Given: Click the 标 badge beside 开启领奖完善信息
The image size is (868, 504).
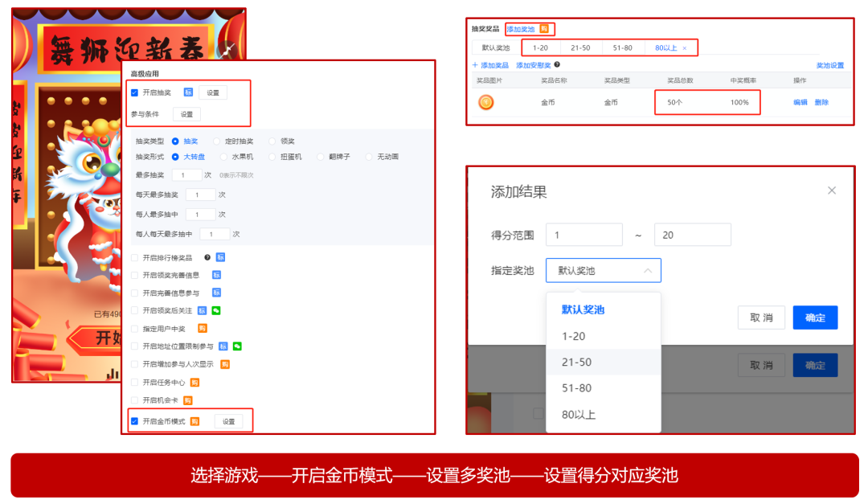Looking at the screenshot, I should pos(216,275).
